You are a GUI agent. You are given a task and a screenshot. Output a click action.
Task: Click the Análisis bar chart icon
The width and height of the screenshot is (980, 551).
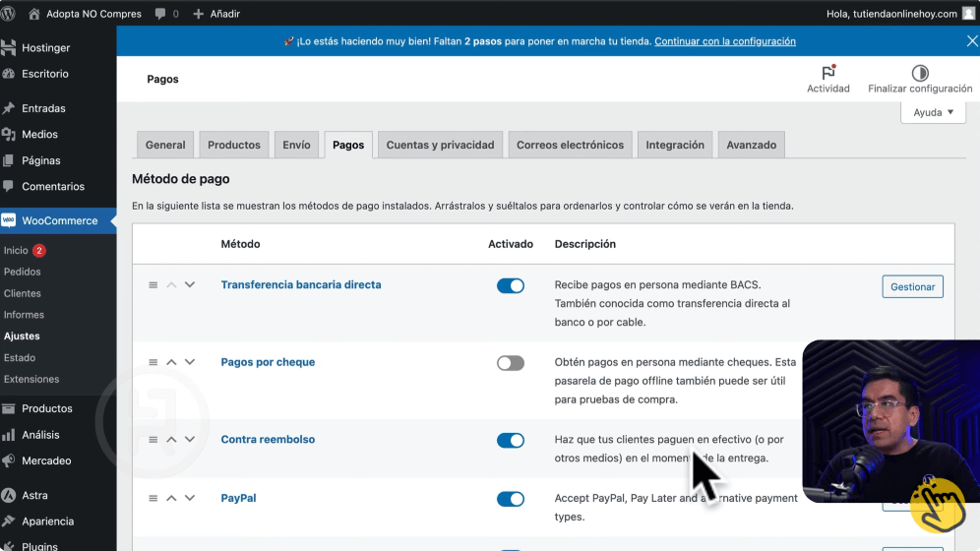click(x=9, y=435)
